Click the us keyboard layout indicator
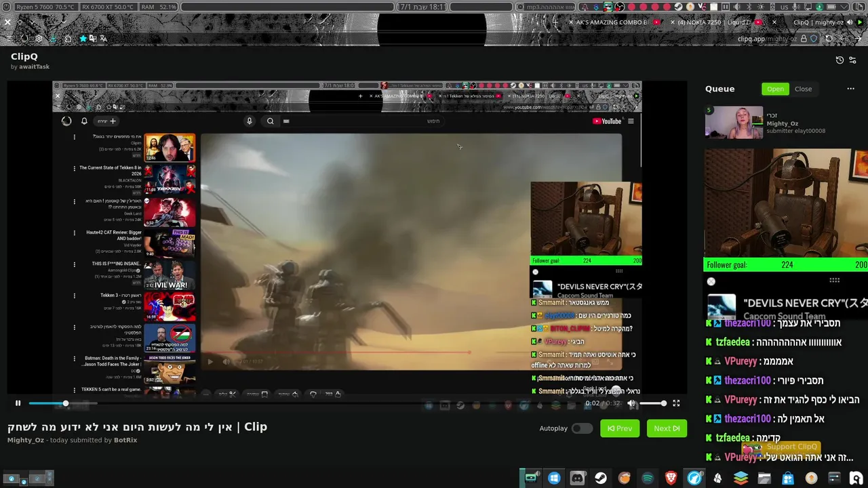The height and width of the screenshot is (488, 868). pyautogui.click(x=784, y=7)
